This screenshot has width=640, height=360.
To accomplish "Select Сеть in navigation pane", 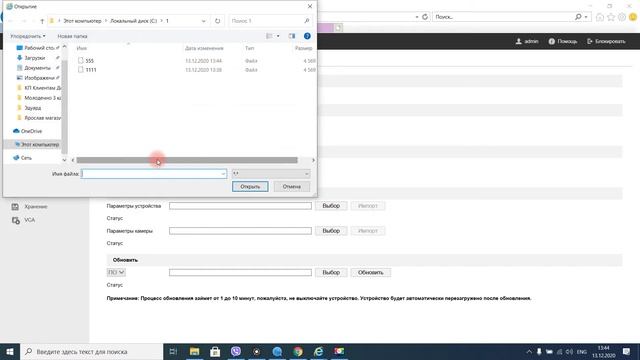I will 26,158.
